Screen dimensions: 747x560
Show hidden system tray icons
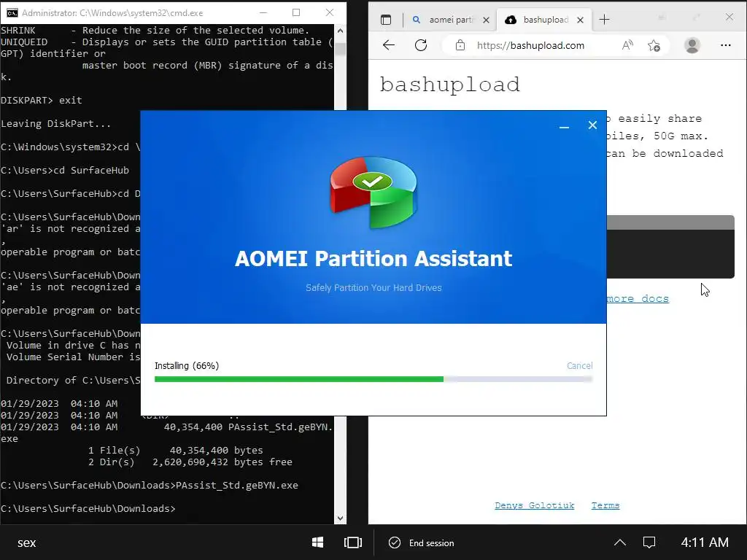(x=620, y=542)
